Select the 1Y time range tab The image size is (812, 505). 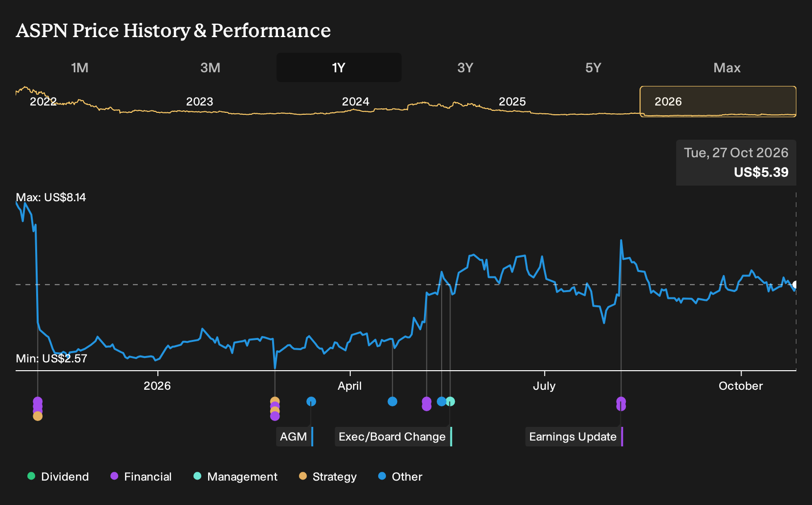[x=339, y=67]
